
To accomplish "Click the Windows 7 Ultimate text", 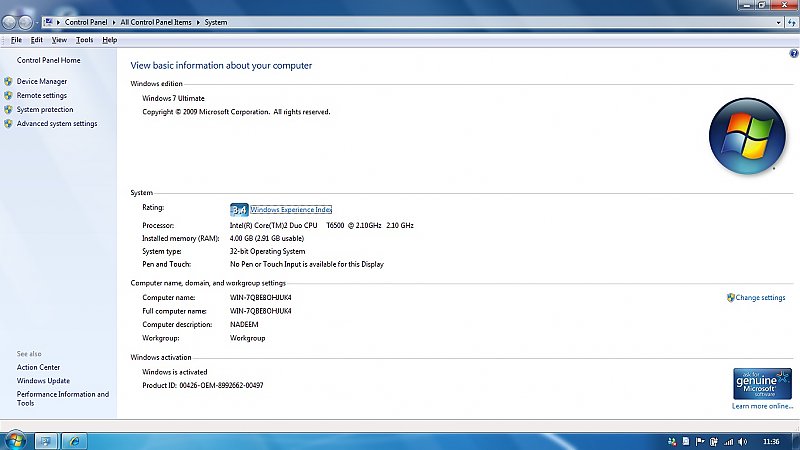I will pos(173,98).
